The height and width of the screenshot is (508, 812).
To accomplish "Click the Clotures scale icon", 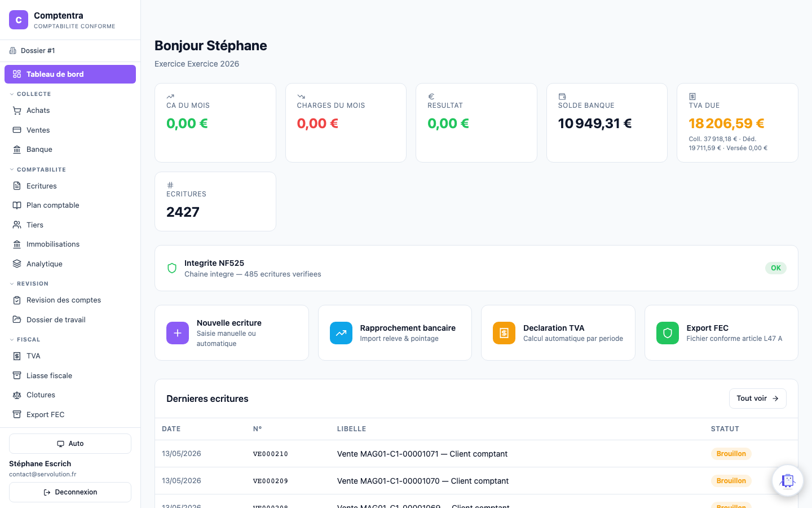I will (17, 395).
